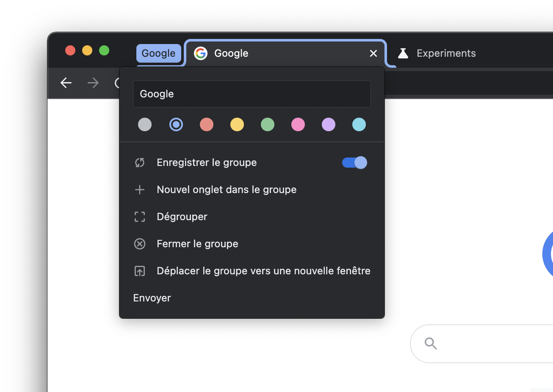Choose the pink group color
The width and height of the screenshot is (553, 392).
[x=298, y=124]
